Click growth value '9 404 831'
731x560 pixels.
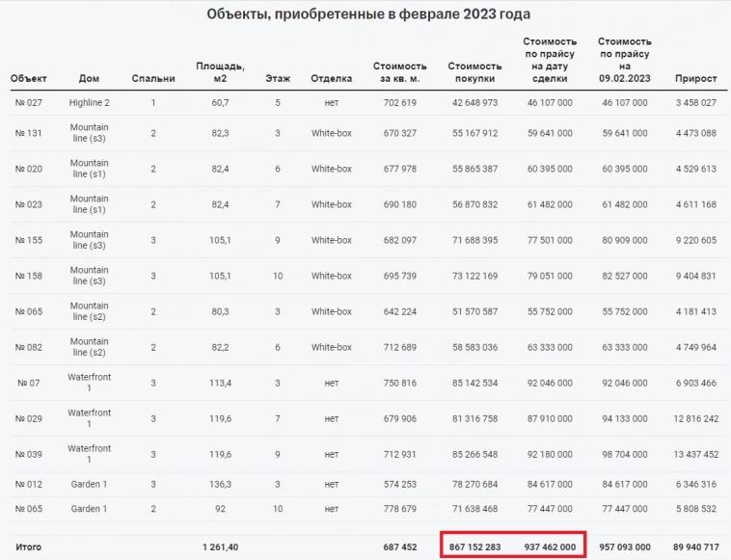696,276
